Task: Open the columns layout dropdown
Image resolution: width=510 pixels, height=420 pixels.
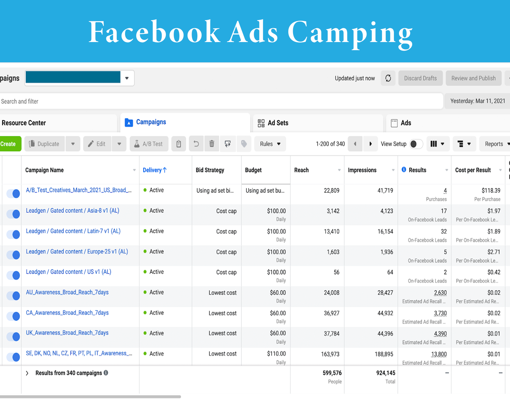Action: pyautogui.click(x=437, y=144)
